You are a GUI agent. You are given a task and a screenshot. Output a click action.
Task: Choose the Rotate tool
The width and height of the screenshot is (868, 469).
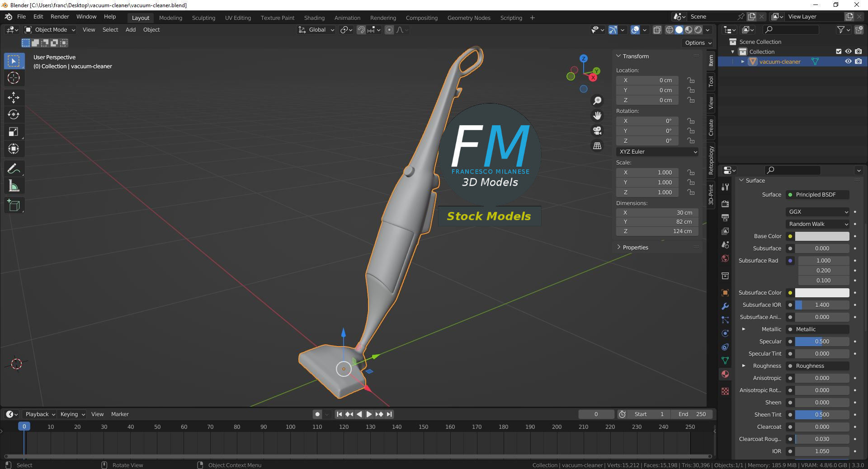tap(14, 114)
